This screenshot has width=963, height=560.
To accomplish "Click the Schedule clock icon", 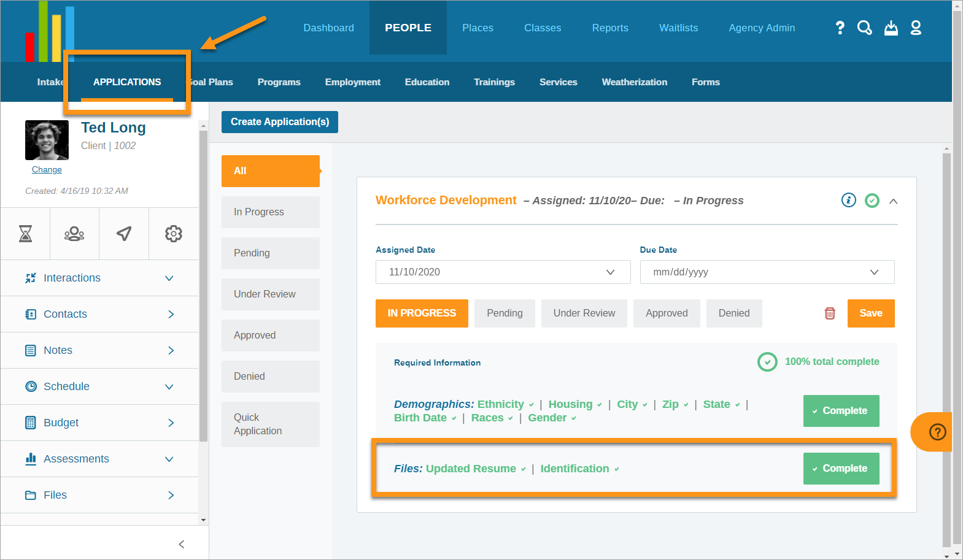I will [31, 386].
